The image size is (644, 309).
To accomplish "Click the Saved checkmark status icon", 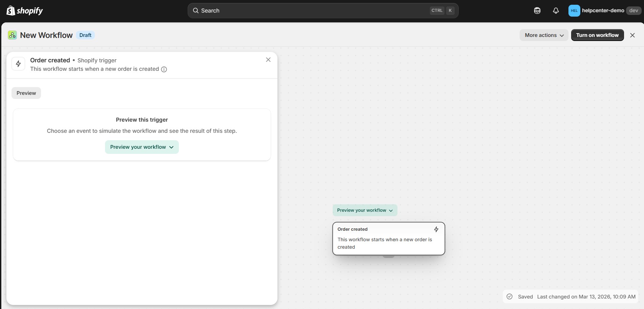I will 509,297.
